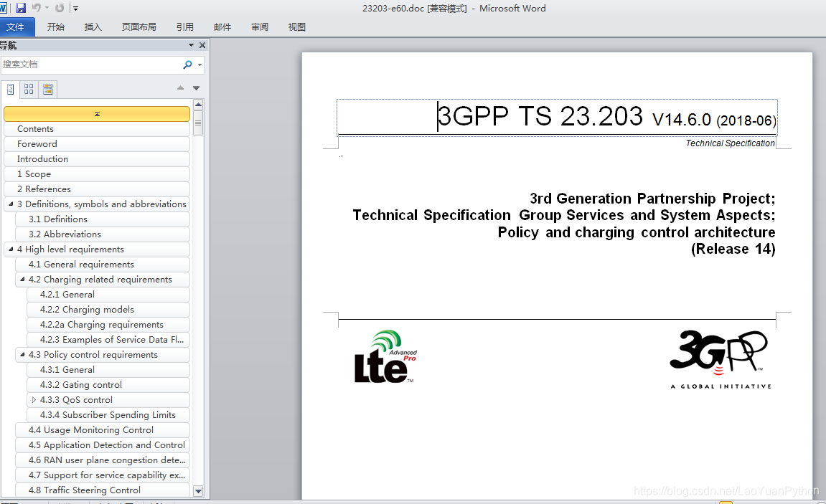This screenshot has width=826, height=504.
Task: Click navigation scrollbar up arrow
Action: 198,104
